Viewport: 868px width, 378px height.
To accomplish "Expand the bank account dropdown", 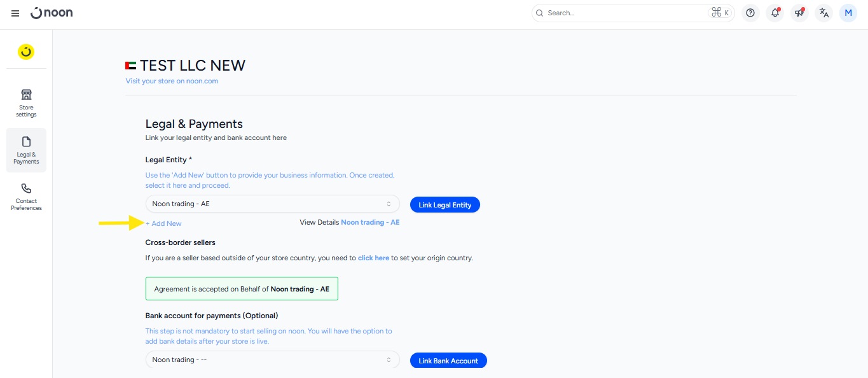I will (x=272, y=360).
